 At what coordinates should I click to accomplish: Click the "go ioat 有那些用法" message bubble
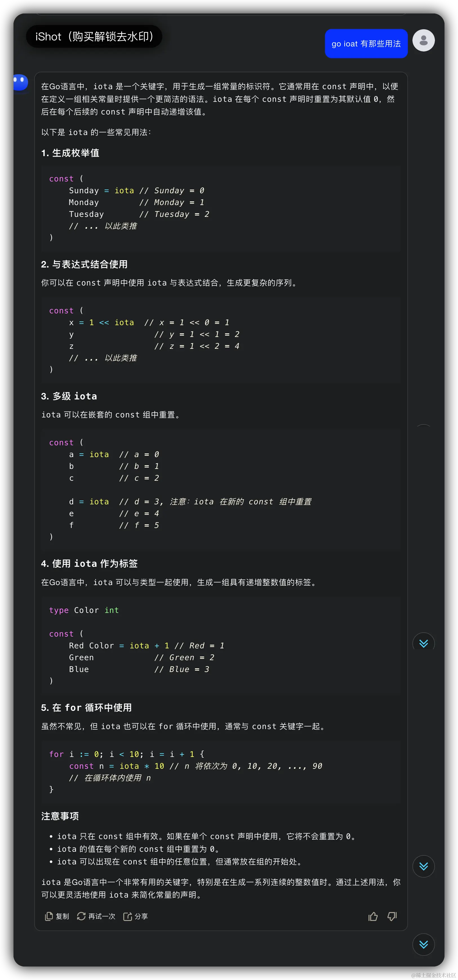tap(366, 44)
